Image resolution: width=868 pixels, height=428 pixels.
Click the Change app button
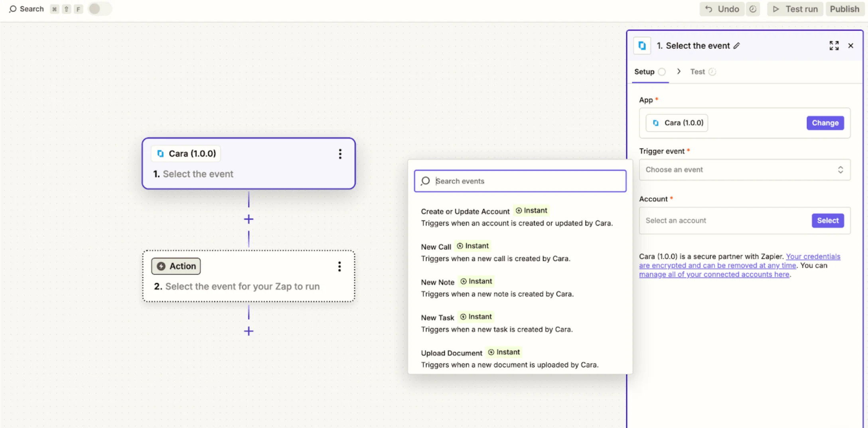click(825, 123)
